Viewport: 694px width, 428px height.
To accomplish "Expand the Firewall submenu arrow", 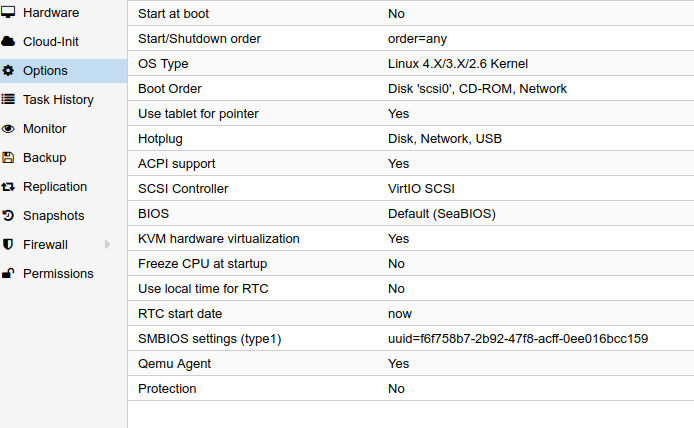I will point(107,244).
